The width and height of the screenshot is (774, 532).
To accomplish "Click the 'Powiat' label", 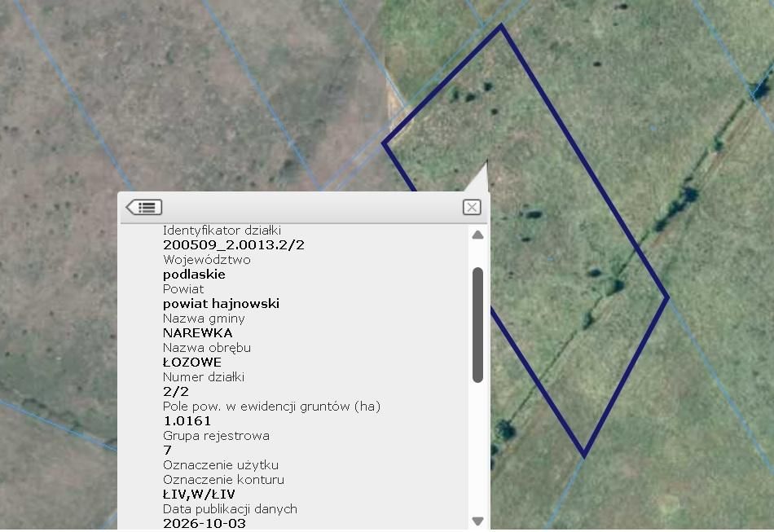I will click(183, 289).
